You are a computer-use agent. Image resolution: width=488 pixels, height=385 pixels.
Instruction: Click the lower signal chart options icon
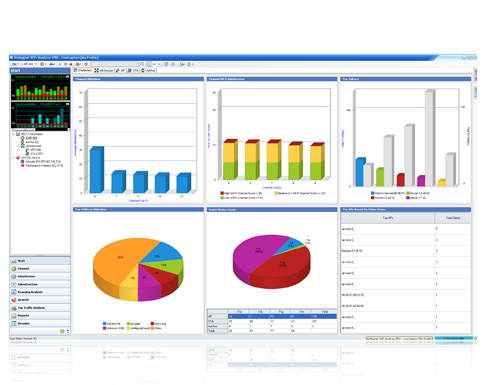(x=68, y=104)
